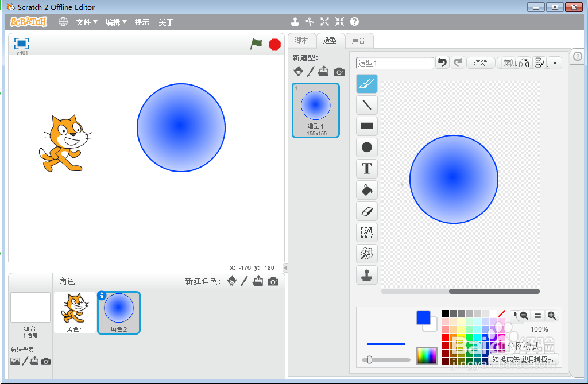Edit the costume name field 造型1
Viewport: 588px width, 384px height.
click(x=394, y=63)
